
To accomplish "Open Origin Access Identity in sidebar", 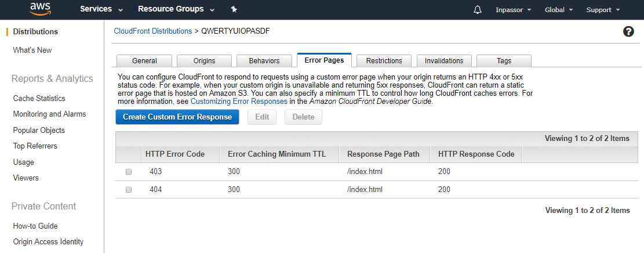I will pyautogui.click(x=48, y=242).
